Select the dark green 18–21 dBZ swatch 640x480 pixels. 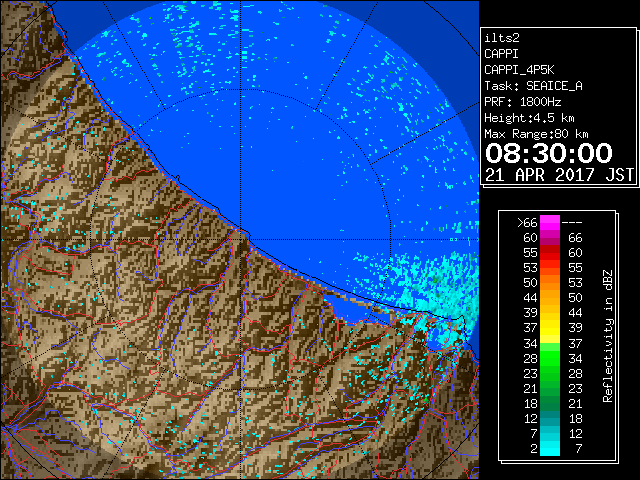550,403
